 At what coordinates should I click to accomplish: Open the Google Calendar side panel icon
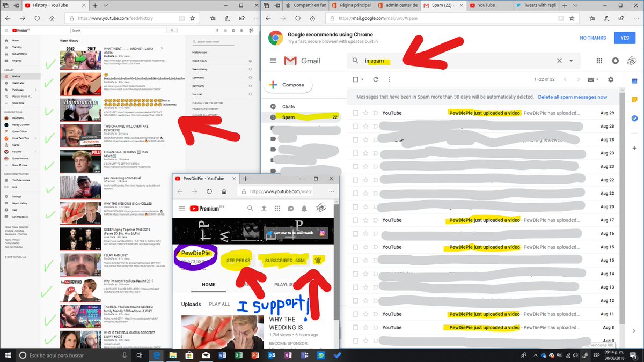[x=634, y=81]
